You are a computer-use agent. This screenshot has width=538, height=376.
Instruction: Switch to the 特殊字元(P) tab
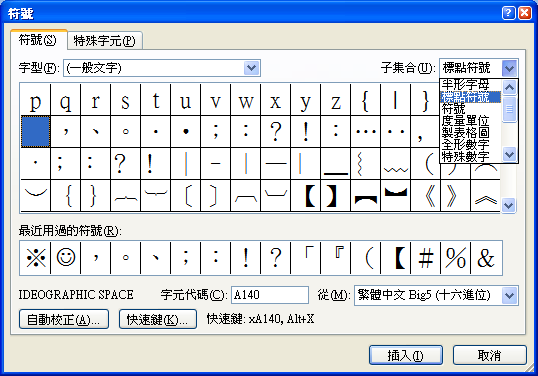pyautogui.click(x=105, y=41)
